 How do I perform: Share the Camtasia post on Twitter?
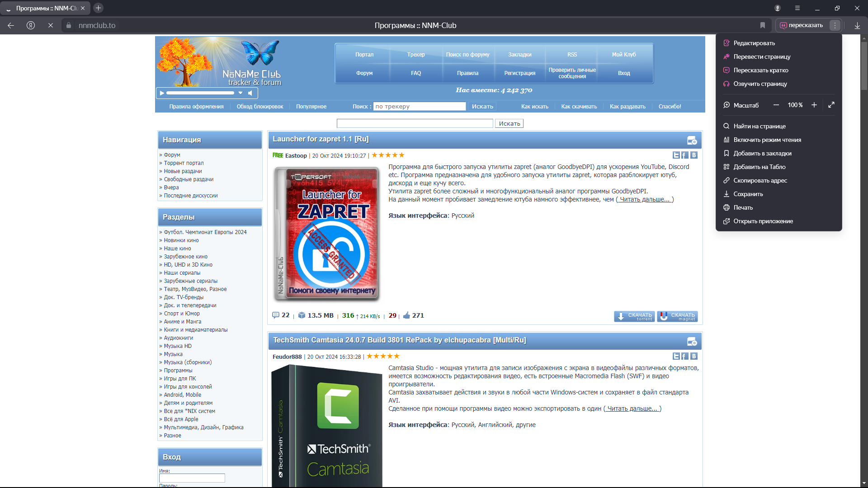click(x=676, y=356)
